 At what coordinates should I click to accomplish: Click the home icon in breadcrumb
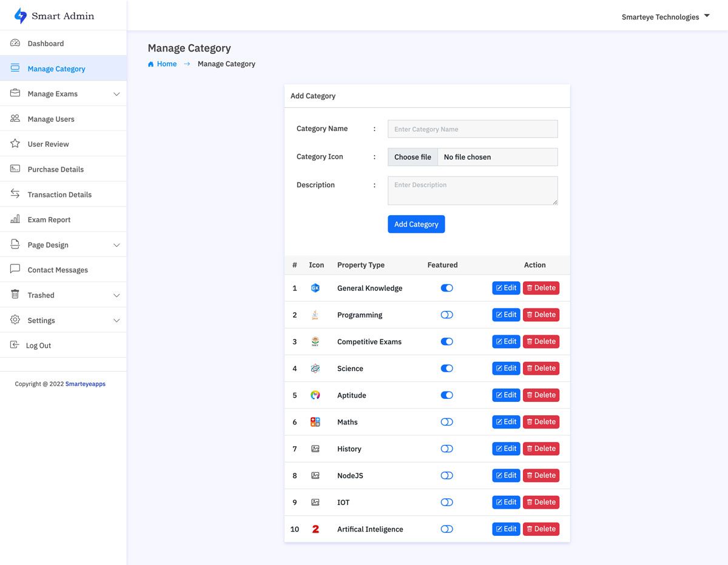(x=151, y=64)
